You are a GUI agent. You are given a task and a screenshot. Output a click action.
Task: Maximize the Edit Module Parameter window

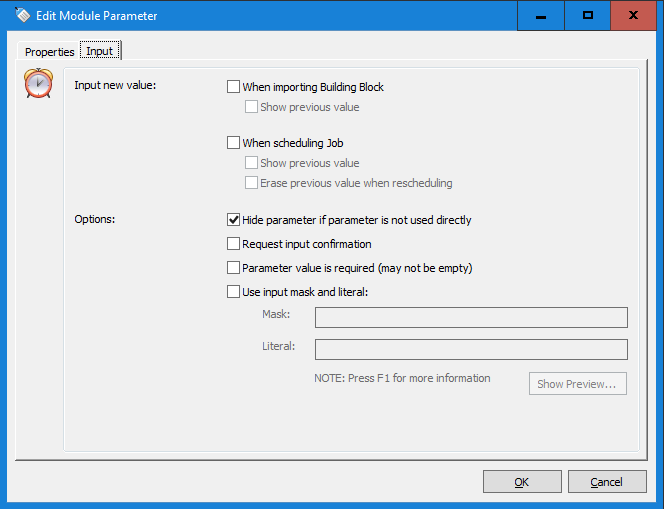(x=588, y=16)
